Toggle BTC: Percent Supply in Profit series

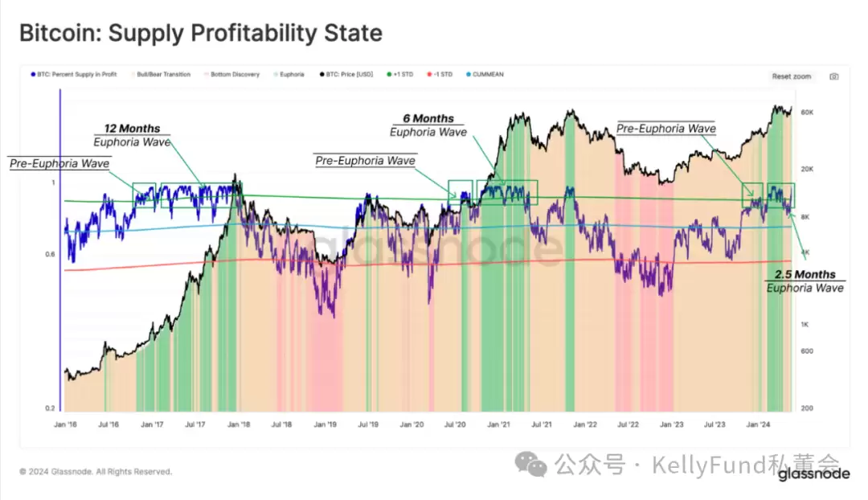tap(76, 74)
